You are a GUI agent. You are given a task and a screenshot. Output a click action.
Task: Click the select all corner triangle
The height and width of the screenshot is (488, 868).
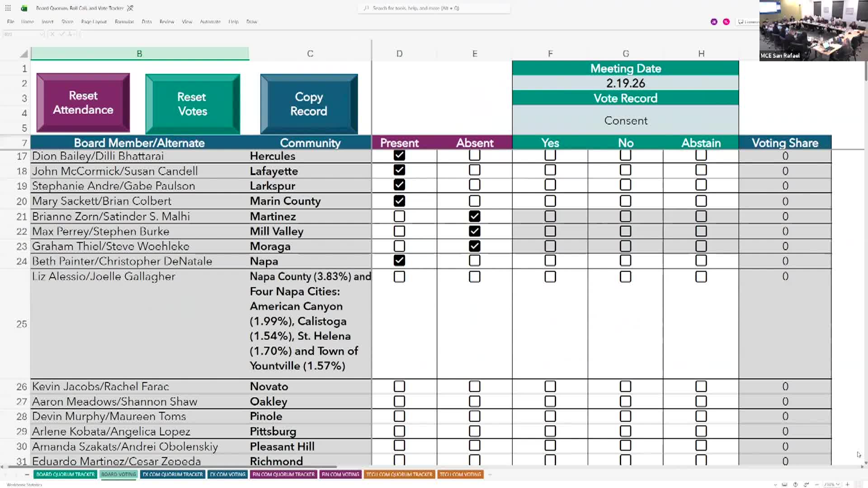pyautogui.click(x=24, y=54)
